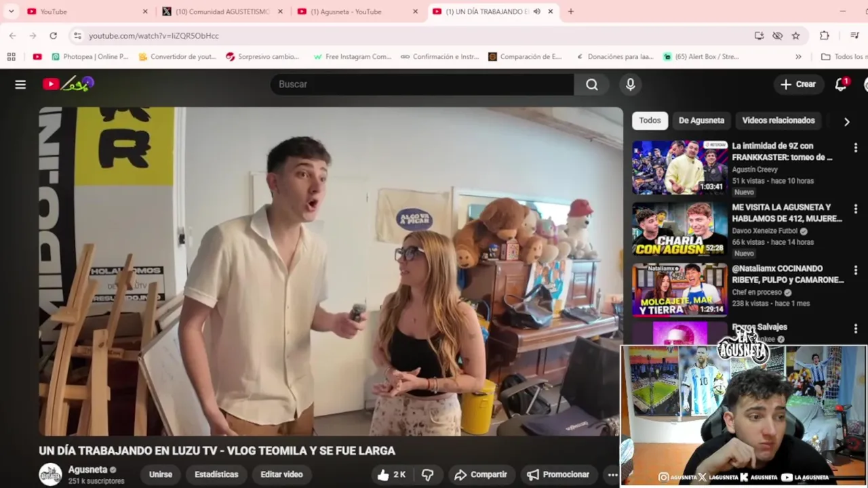The width and height of the screenshot is (868, 488).
Task: Open the Confirmación e Instr... bookmark
Action: [439, 56]
